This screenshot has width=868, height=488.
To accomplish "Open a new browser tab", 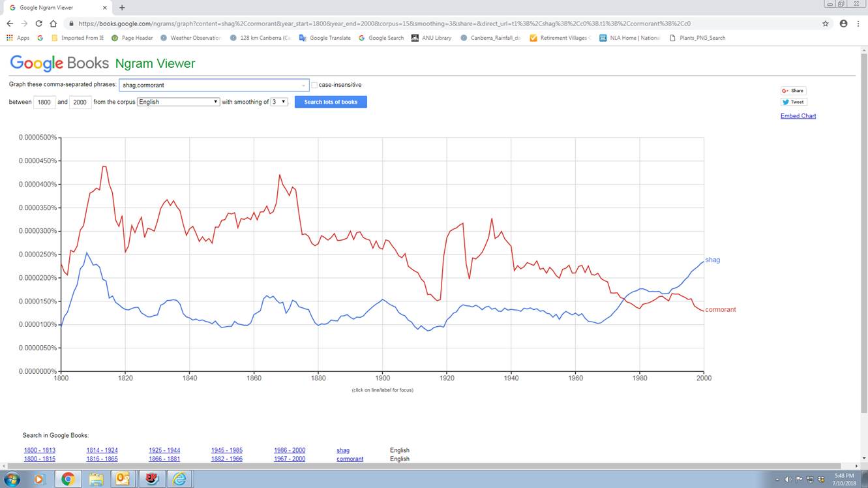I will click(x=122, y=8).
